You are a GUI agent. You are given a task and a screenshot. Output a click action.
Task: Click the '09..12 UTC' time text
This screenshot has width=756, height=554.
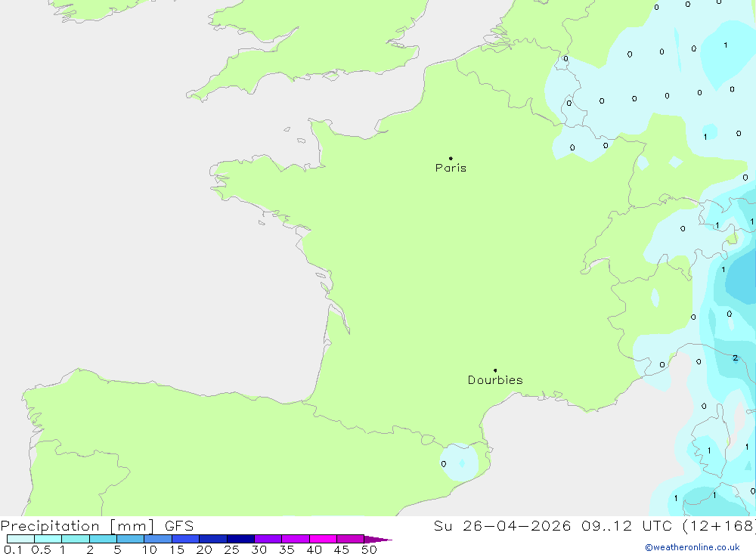(x=627, y=526)
